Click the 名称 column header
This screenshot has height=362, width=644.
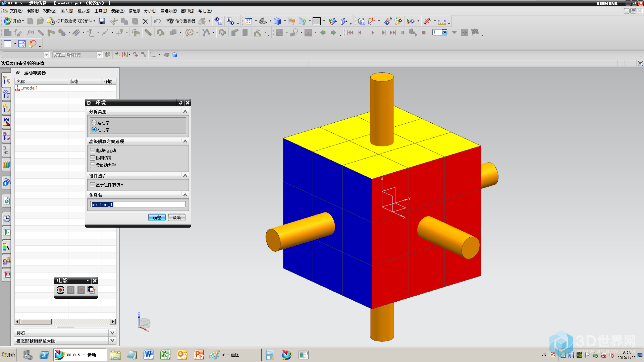[x=42, y=81]
